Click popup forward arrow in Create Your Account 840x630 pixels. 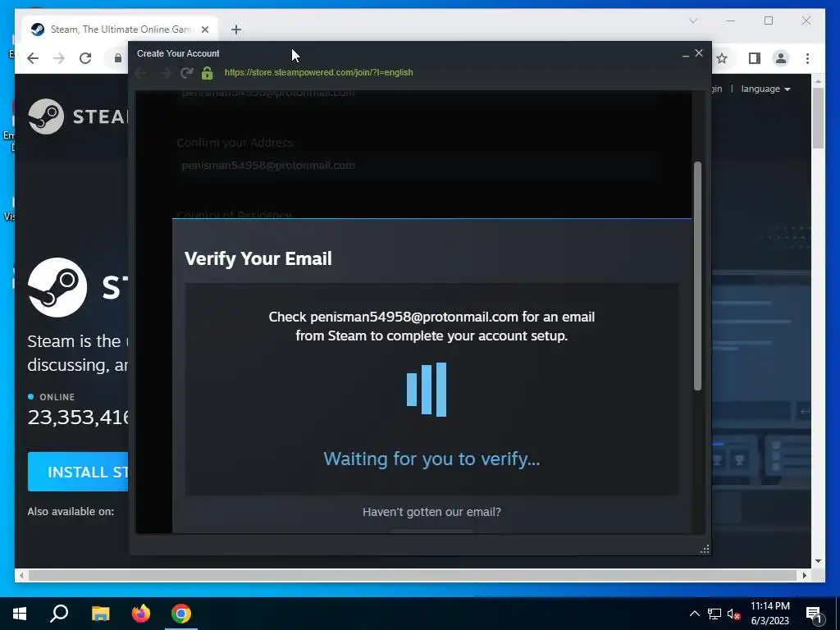(166, 73)
